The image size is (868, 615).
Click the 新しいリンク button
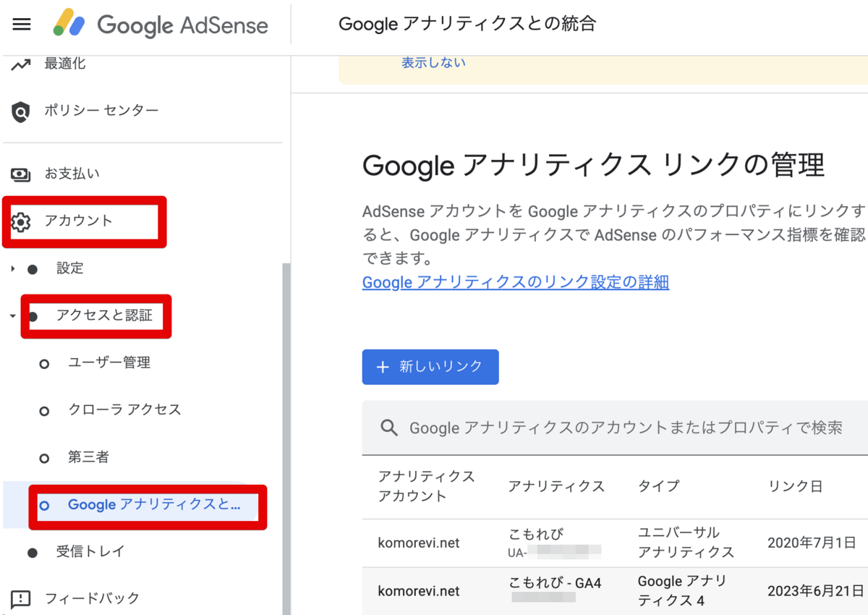(430, 367)
